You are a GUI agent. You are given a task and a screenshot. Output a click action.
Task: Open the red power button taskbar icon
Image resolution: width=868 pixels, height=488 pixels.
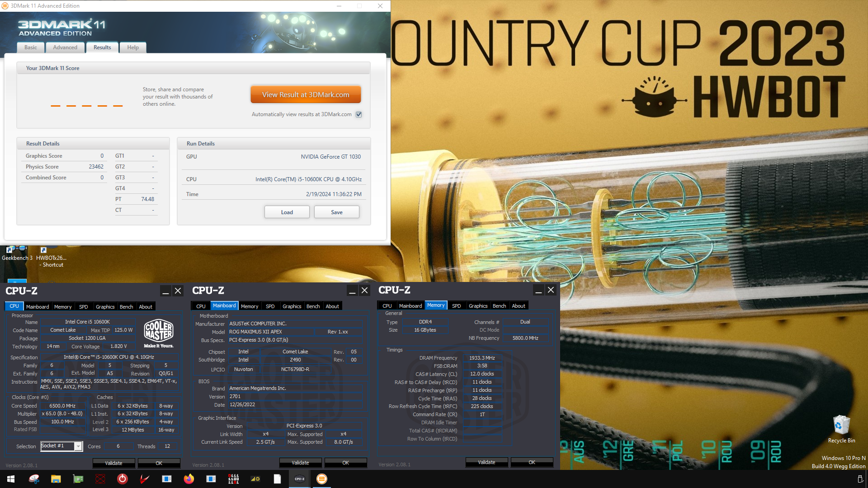tap(123, 479)
